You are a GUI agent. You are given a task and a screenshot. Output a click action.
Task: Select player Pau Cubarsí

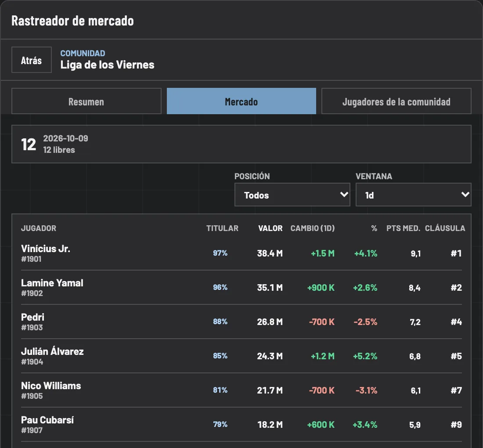coord(47,419)
